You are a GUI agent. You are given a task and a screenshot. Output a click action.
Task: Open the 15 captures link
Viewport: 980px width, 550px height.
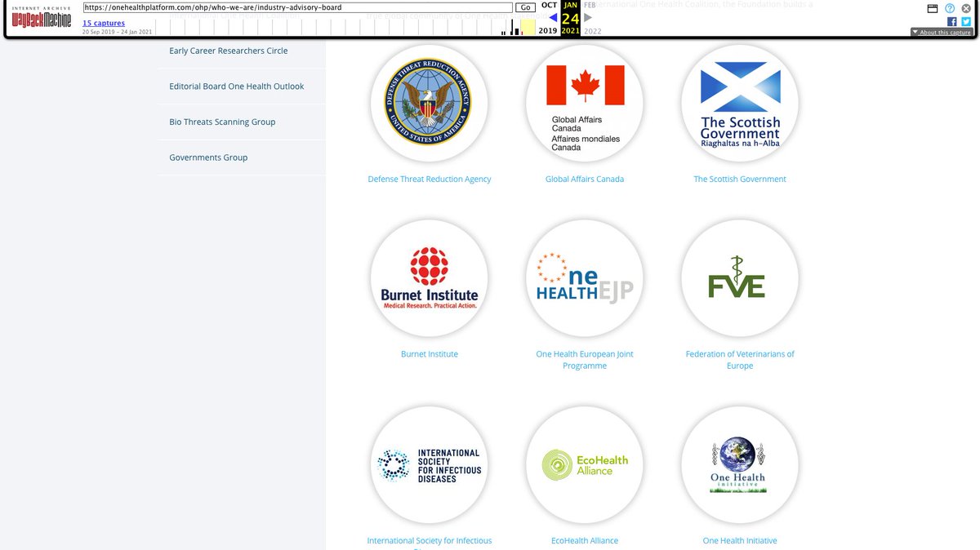[104, 24]
